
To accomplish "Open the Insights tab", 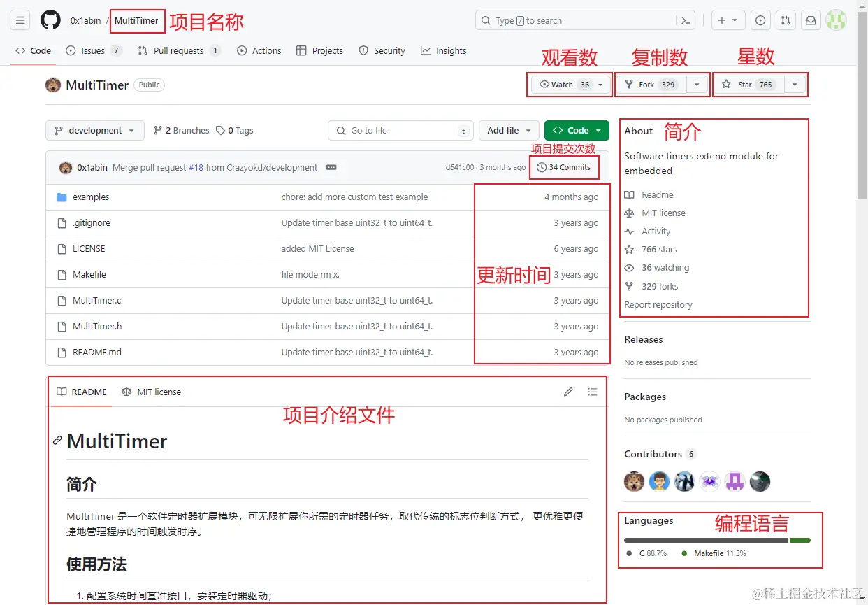I will point(443,50).
